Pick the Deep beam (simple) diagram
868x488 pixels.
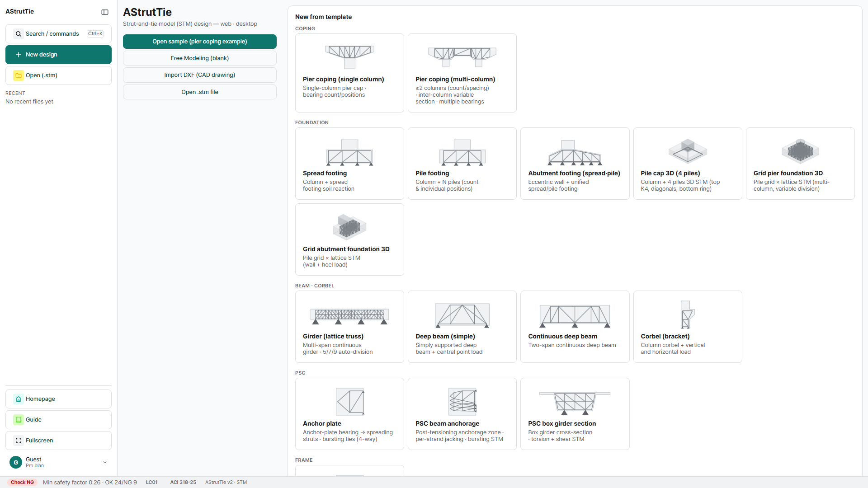(x=462, y=315)
